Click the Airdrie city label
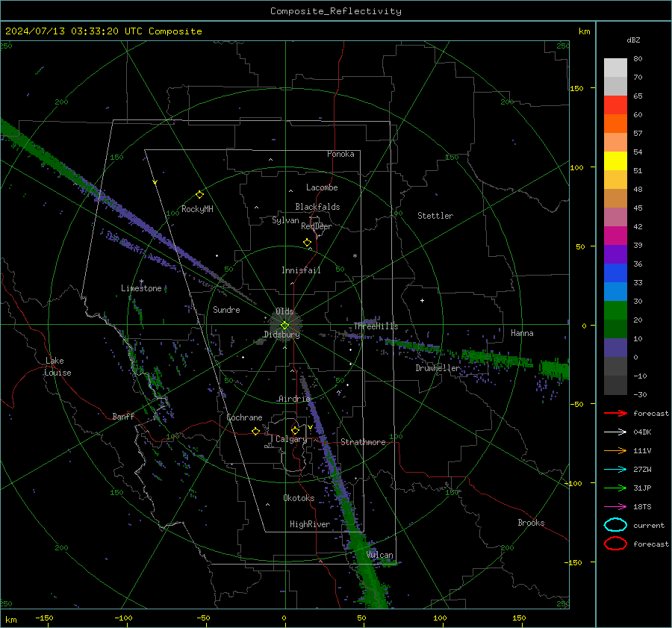The image size is (672, 628). [294, 399]
